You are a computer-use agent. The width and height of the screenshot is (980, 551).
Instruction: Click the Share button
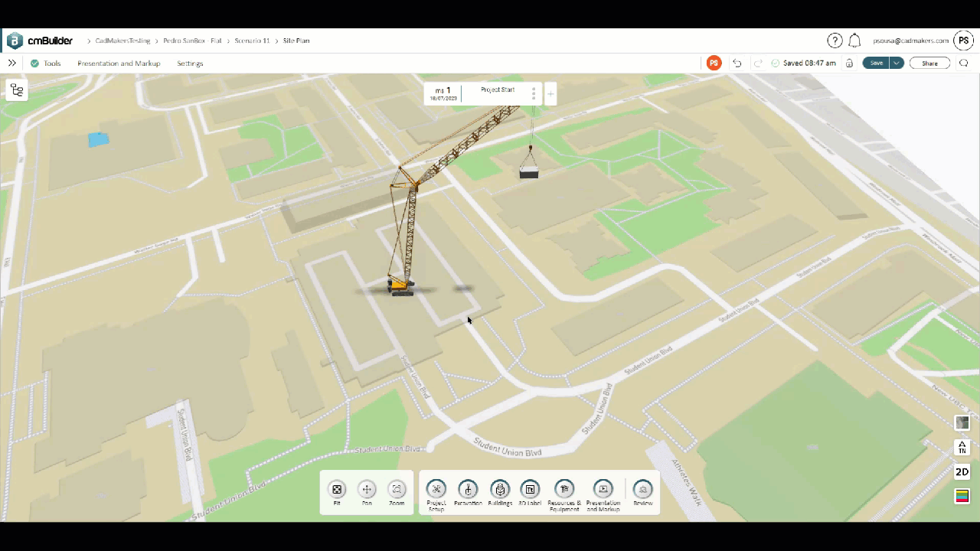pos(929,63)
